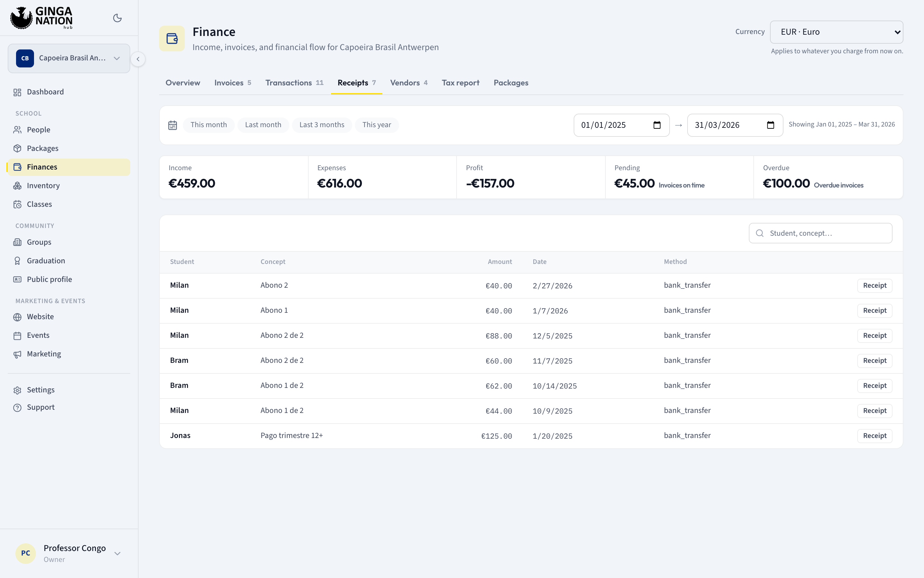
Task: Toggle dark mode moon icon
Action: click(117, 18)
